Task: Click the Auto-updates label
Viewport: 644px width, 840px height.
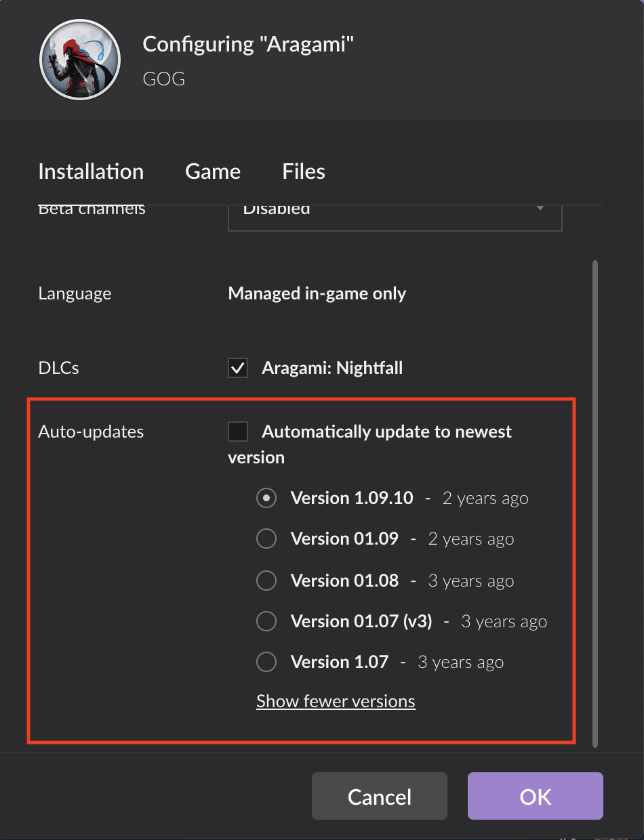Action: [91, 432]
